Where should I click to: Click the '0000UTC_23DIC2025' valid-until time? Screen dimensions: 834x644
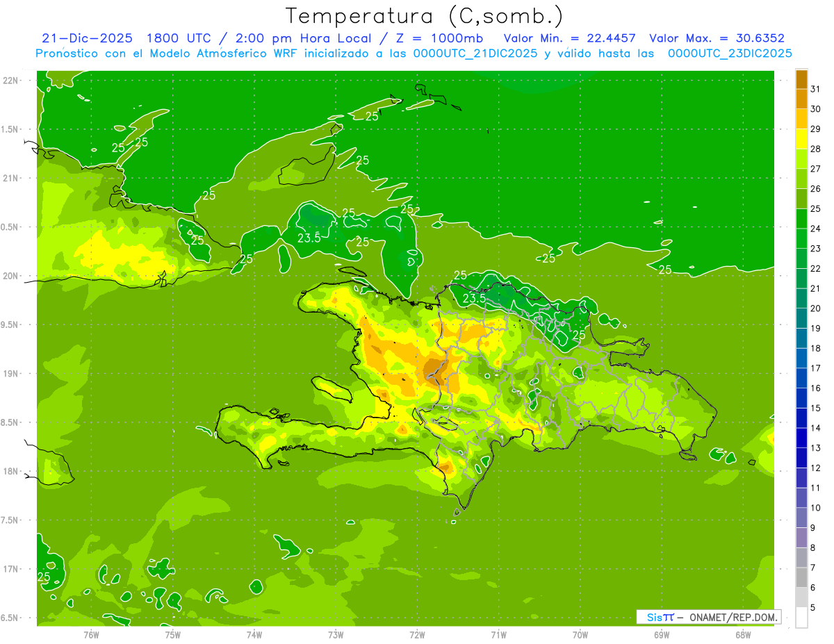pos(730,53)
